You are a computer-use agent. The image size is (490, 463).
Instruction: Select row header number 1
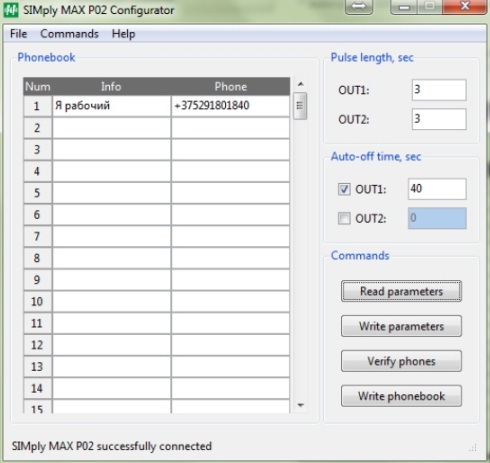38,106
